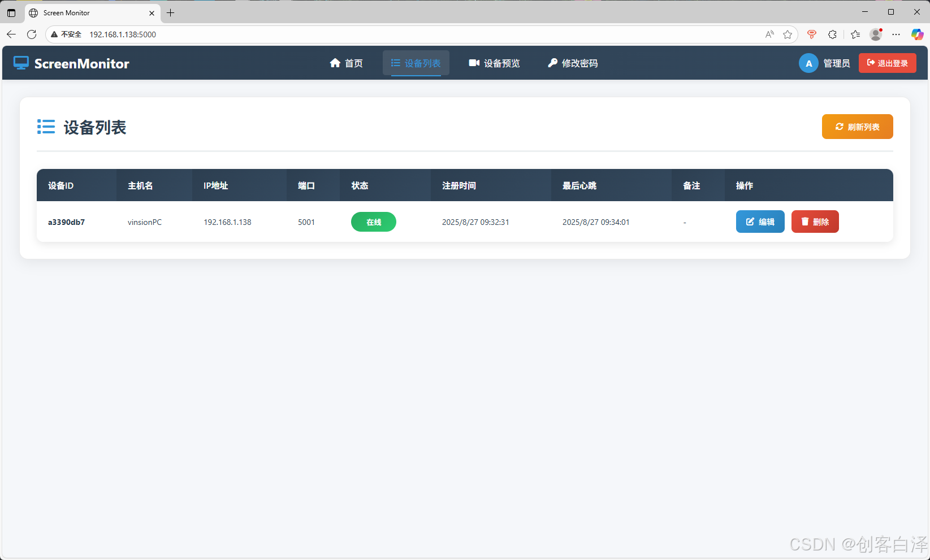Open the Extensions puzzle icon
The width and height of the screenshot is (930, 560).
click(832, 34)
